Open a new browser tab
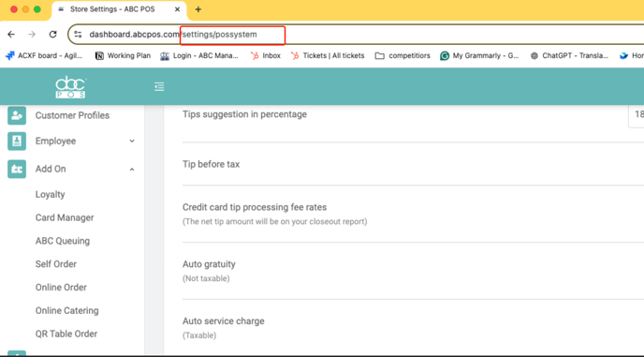644x357 pixels. click(x=198, y=9)
